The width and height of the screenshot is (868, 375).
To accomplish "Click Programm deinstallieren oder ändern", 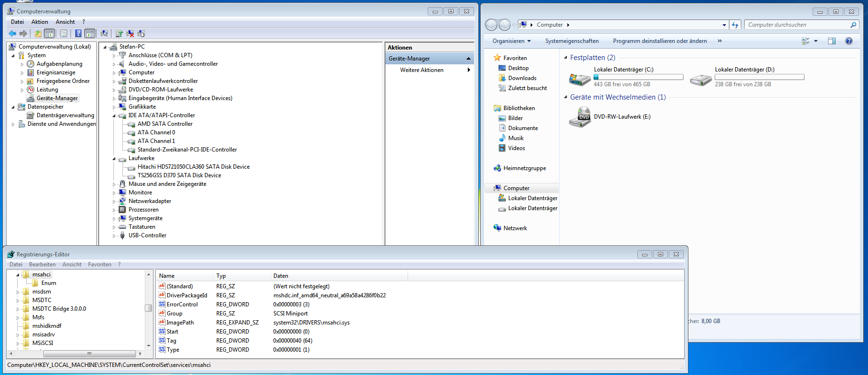I will pyautogui.click(x=660, y=41).
